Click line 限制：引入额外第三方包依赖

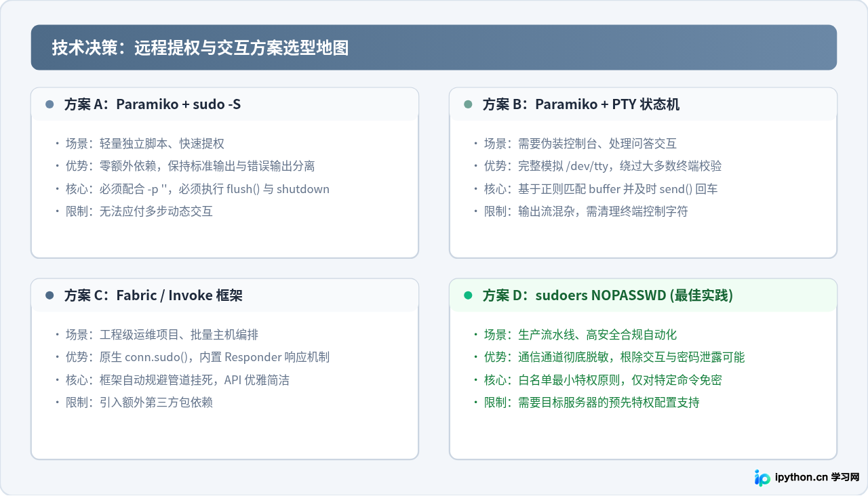139,402
